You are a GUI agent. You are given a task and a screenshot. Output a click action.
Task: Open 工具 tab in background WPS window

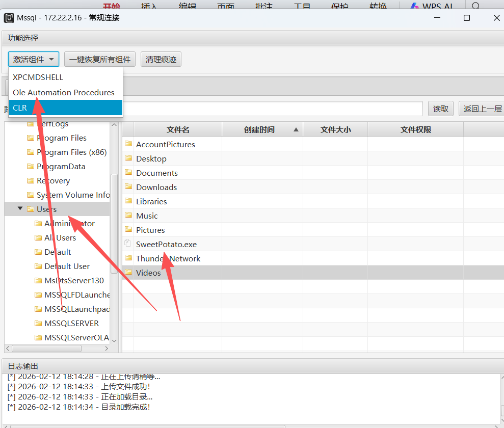302,6
